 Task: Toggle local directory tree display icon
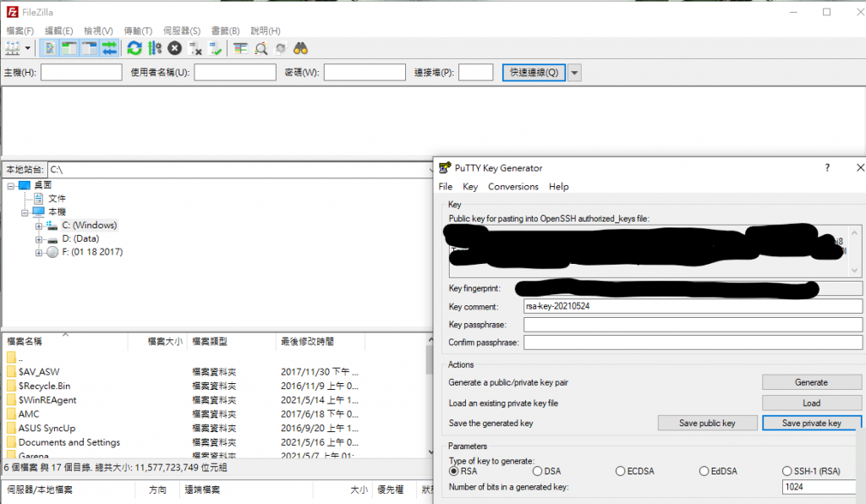click(x=69, y=48)
